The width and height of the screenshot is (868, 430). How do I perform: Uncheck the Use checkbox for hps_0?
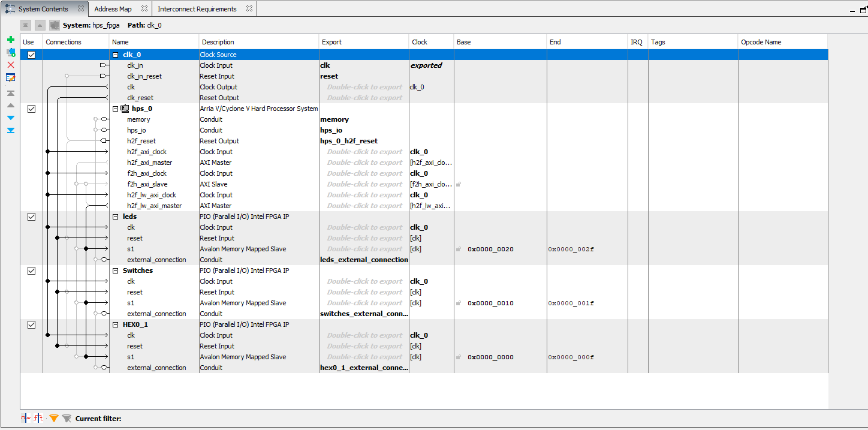[31, 109]
